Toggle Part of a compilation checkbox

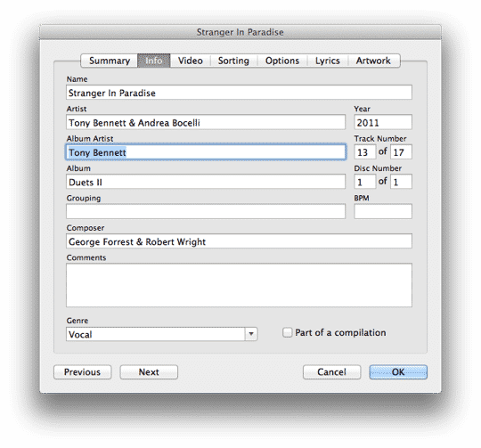(287, 333)
